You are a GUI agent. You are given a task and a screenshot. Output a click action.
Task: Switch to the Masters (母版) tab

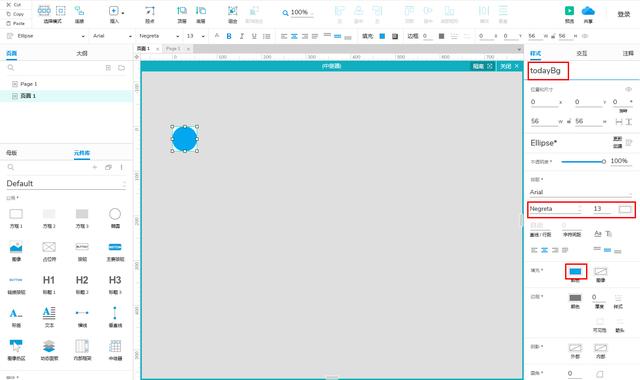pos(11,153)
